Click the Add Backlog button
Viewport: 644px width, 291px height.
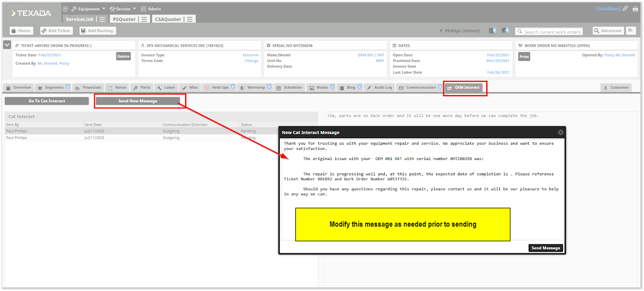pos(97,31)
